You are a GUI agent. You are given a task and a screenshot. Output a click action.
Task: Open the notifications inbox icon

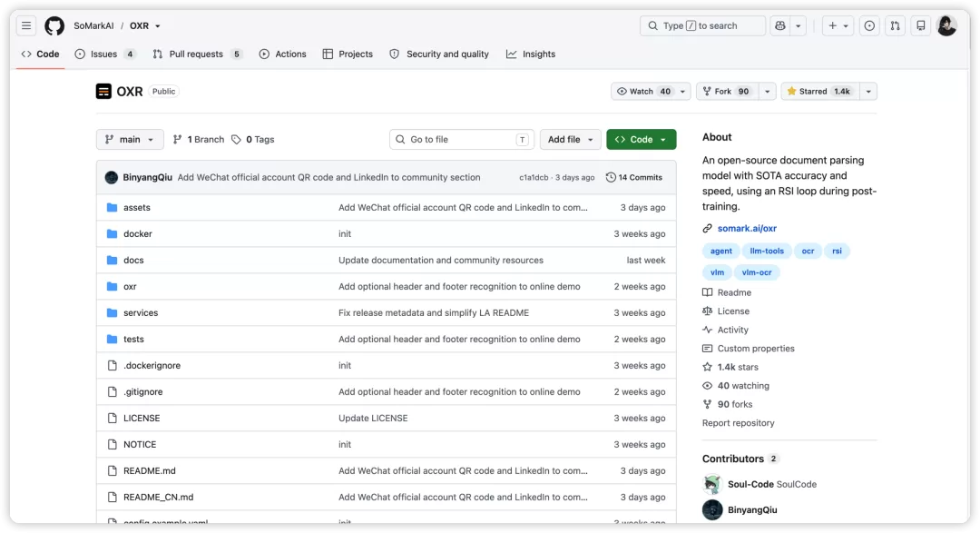point(921,25)
